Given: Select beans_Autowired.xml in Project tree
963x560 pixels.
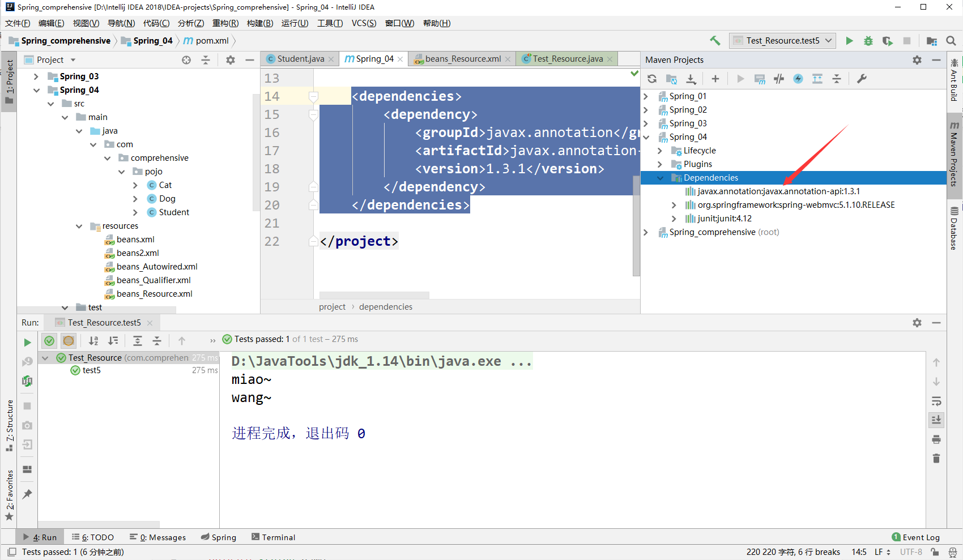Looking at the screenshot, I should coord(157,267).
